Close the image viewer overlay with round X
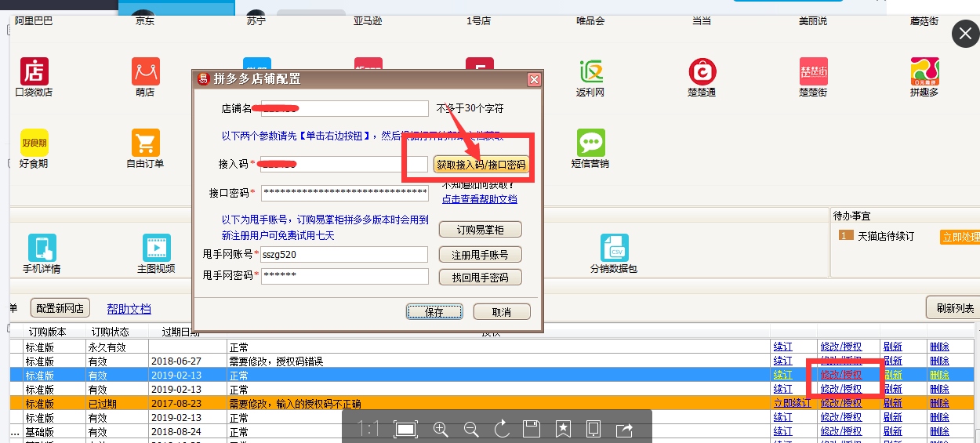 [964, 34]
